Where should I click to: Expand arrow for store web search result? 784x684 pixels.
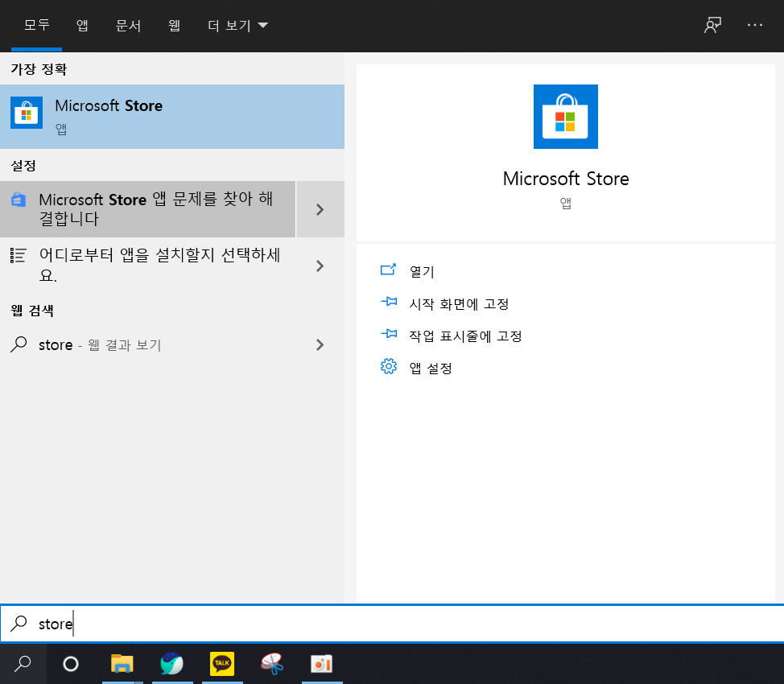coord(320,344)
